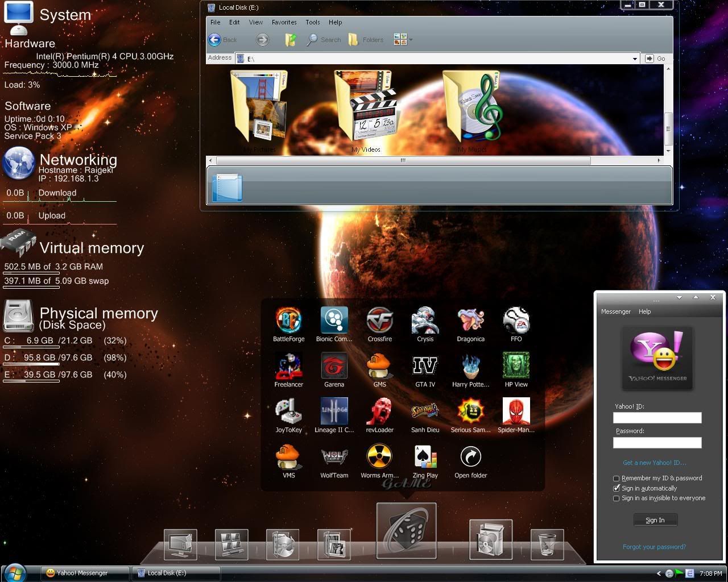Launch the Garena client icon
Viewport: 728px width, 582px height.
pyautogui.click(x=334, y=366)
